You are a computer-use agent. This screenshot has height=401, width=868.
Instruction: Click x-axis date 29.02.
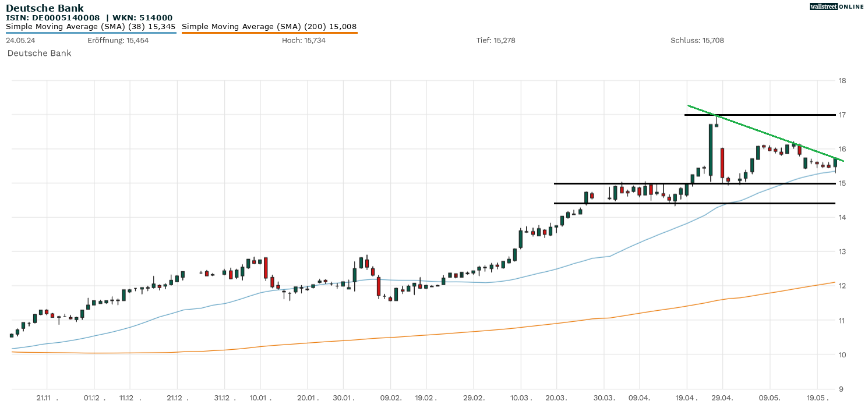tap(474, 398)
